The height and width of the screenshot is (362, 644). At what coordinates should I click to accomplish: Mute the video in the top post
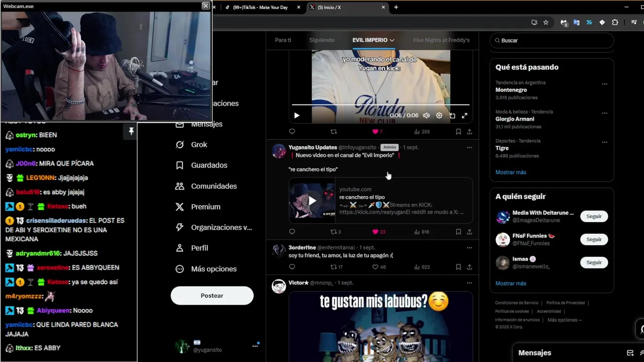point(426,116)
